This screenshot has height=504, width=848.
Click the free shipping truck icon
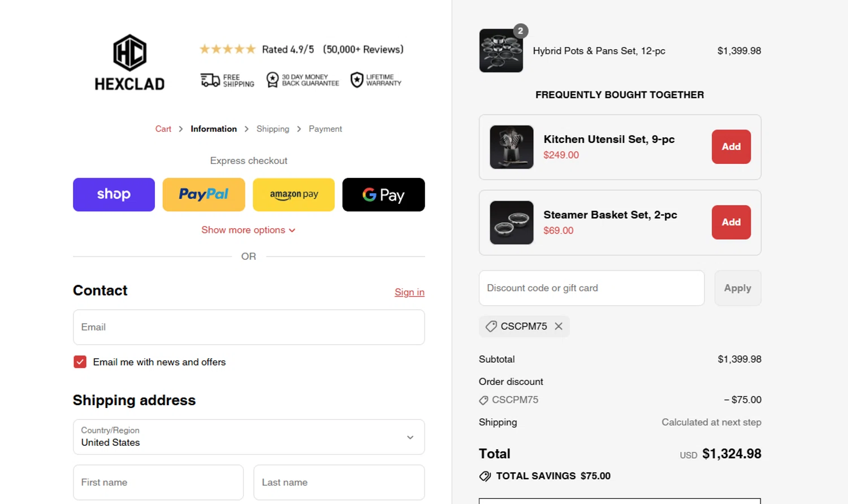click(x=210, y=80)
